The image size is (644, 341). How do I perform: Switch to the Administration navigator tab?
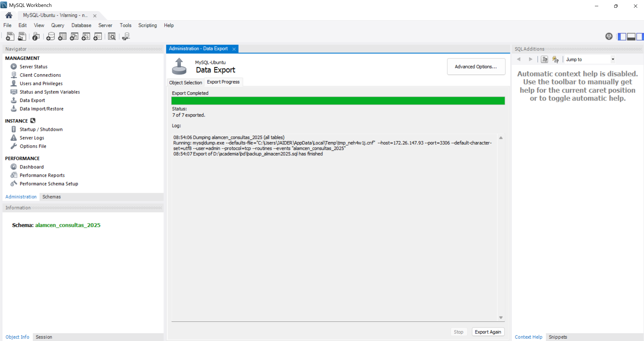click(21, 197)
